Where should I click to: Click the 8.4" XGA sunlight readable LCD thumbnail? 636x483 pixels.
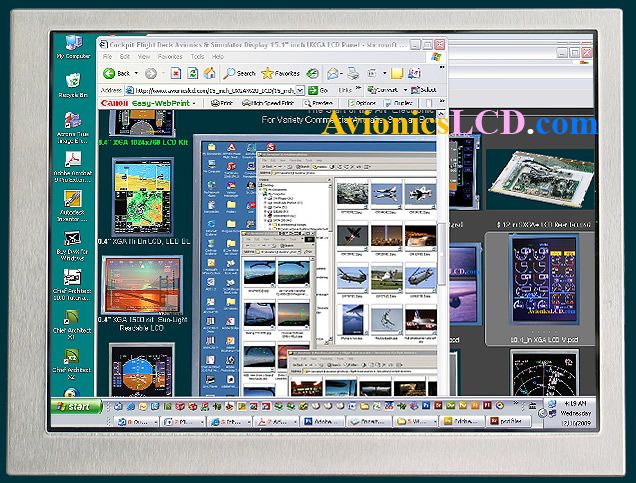[x=141, y=283]
